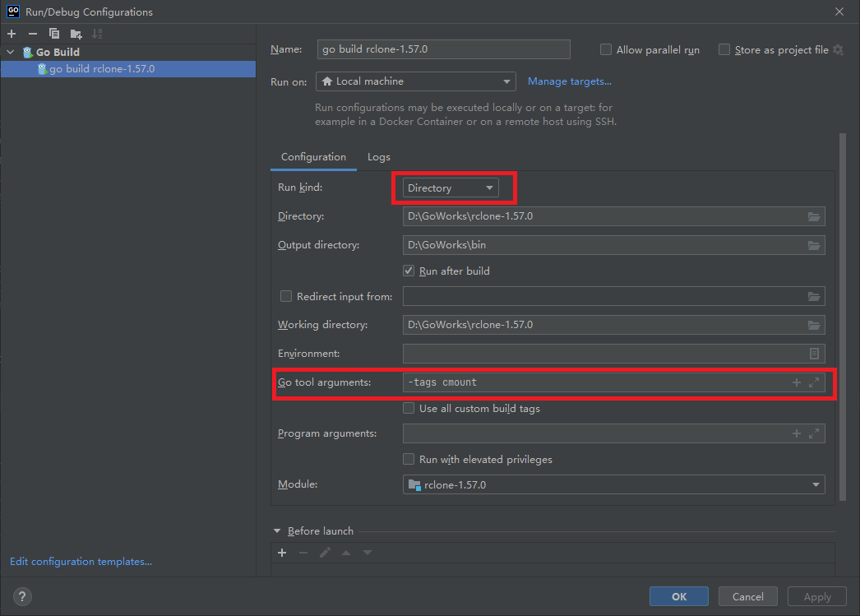Image resolution: width=860 pixels, height=616 pixels.
Task: Browse for Redirect input file
Action: pos(814,297)
